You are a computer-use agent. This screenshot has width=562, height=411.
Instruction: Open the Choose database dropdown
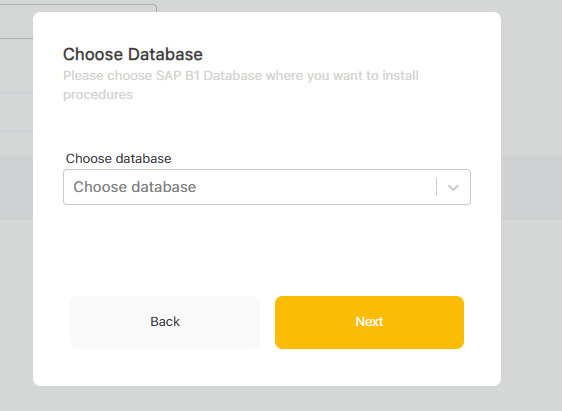click(267, 187)
